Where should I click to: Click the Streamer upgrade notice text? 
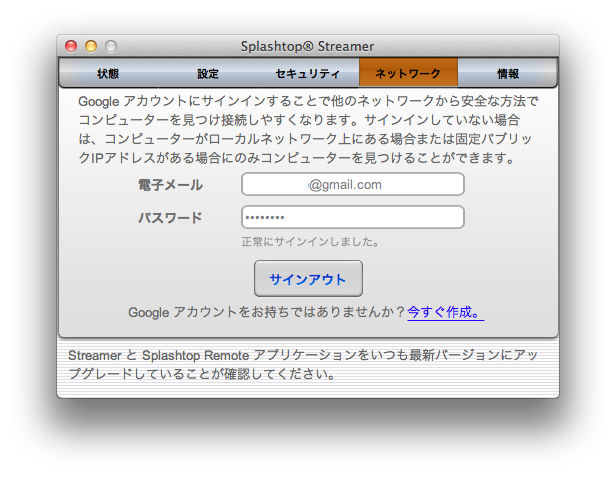(x=303, y=365)
